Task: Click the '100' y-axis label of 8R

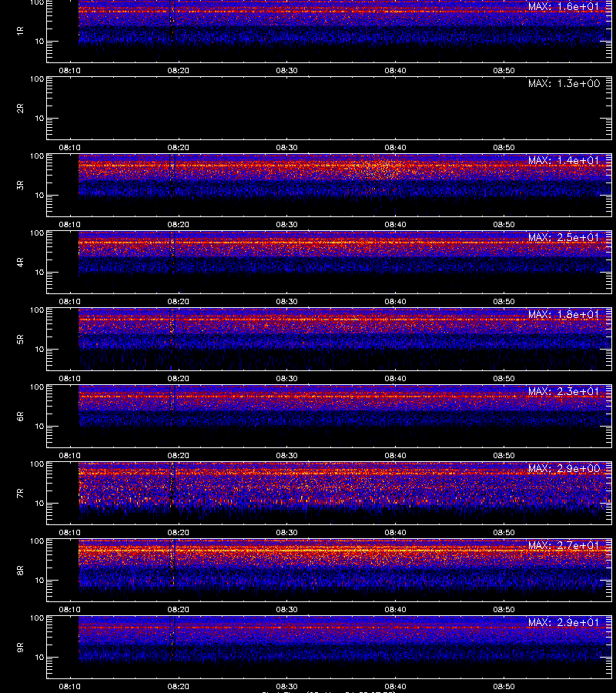Action: [x=37, y=541]
